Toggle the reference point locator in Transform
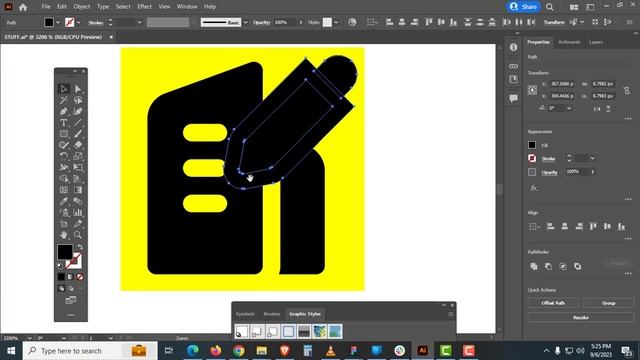The height and width of the screenshot is (360, 640). click(x=532, y=90)
